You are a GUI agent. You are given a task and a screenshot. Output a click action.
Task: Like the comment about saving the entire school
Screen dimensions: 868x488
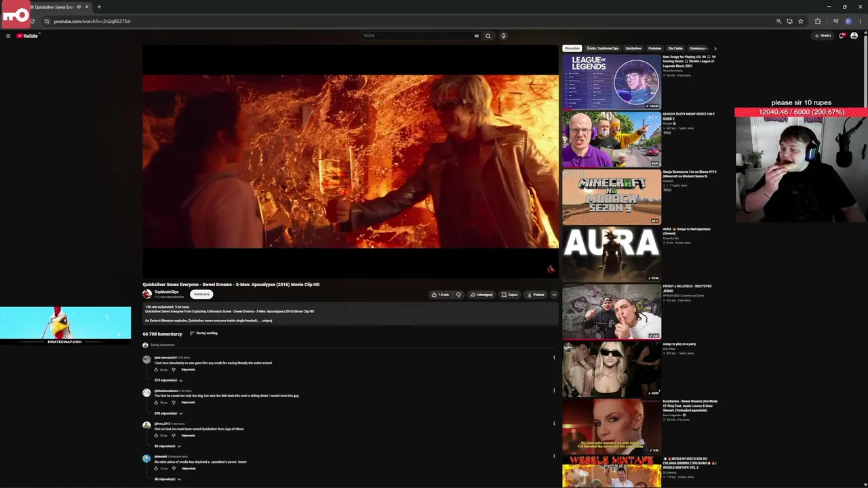156,369
